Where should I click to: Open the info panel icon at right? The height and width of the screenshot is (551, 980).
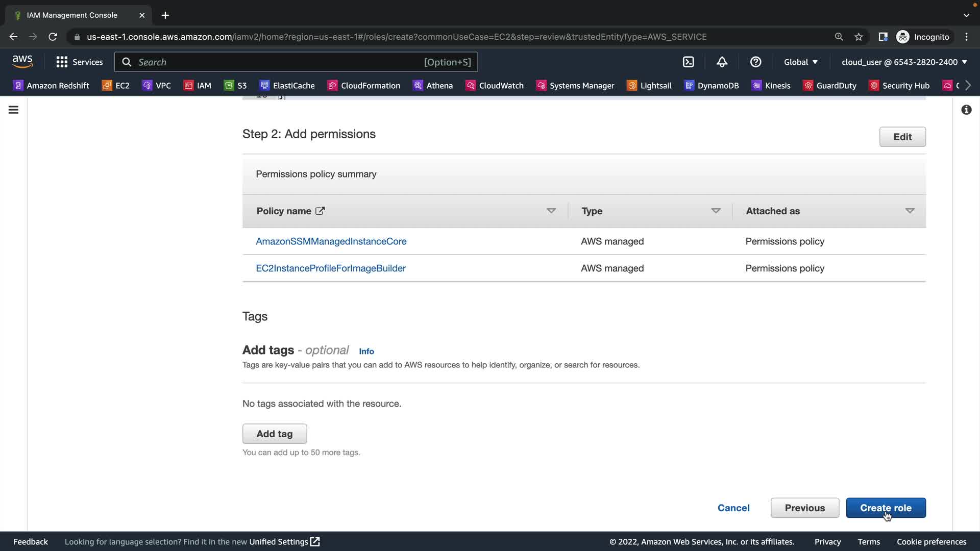966,110
